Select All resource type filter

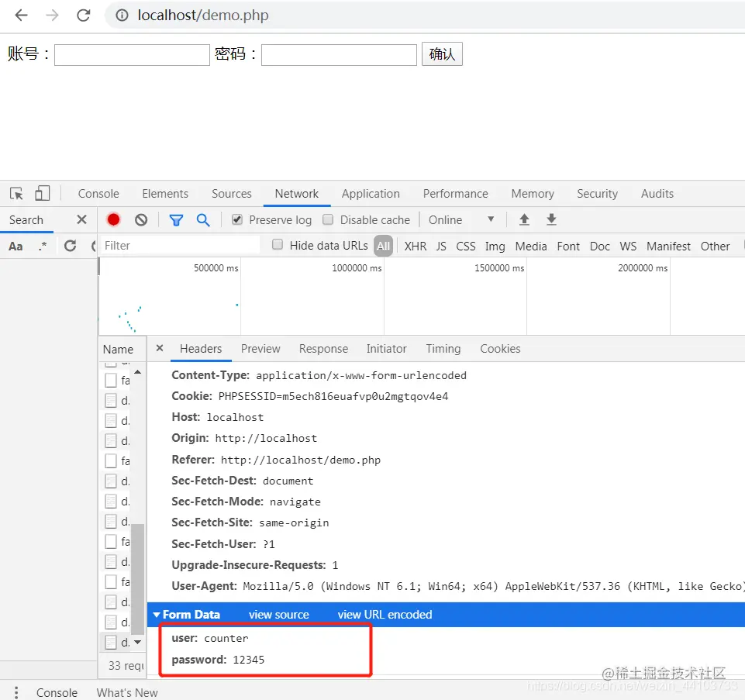pos(383,246)
